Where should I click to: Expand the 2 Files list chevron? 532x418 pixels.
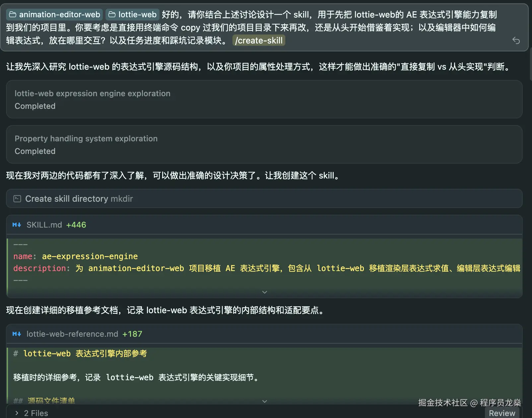tap(17, 413)
